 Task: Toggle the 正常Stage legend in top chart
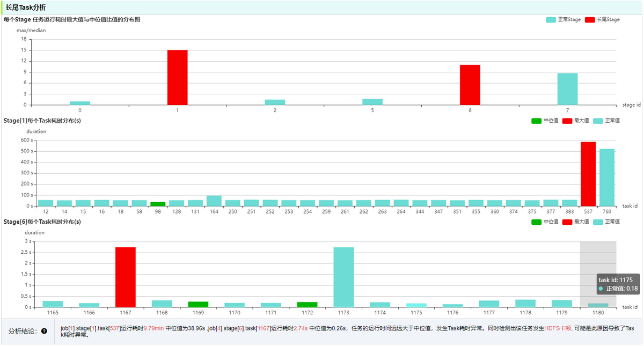[563, 19]
